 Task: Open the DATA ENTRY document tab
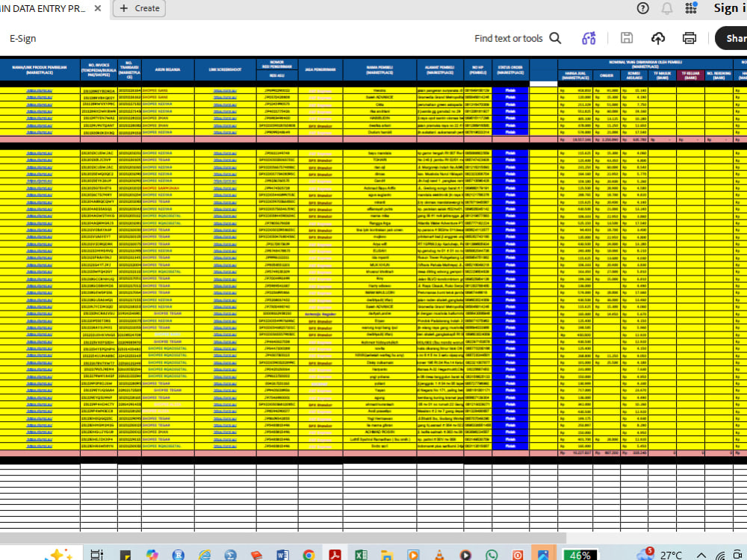(x=46, y=8)
